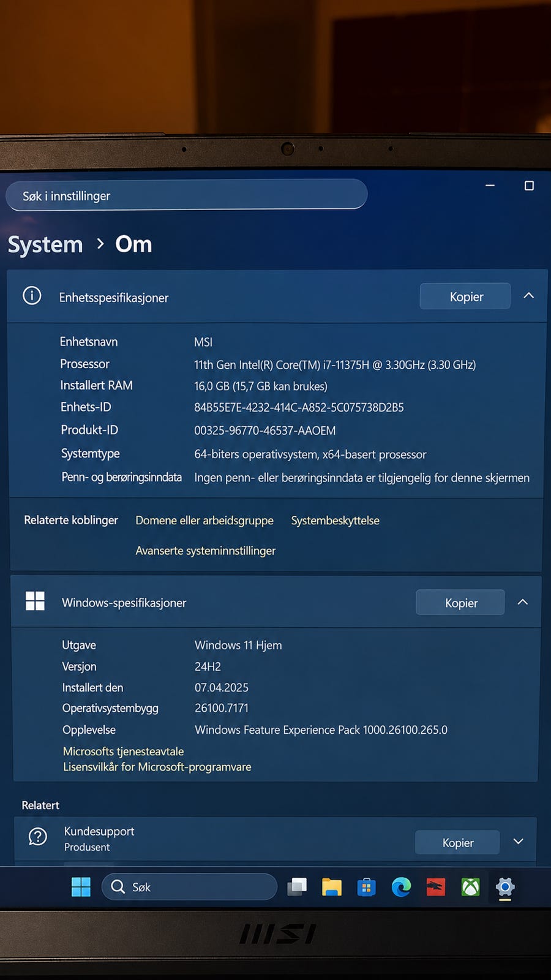Image resolution: width=551 pixels, height=980 pixels.
Task: Launch Microsoft Store from taskbar
Action: click(x=366, y=887)
